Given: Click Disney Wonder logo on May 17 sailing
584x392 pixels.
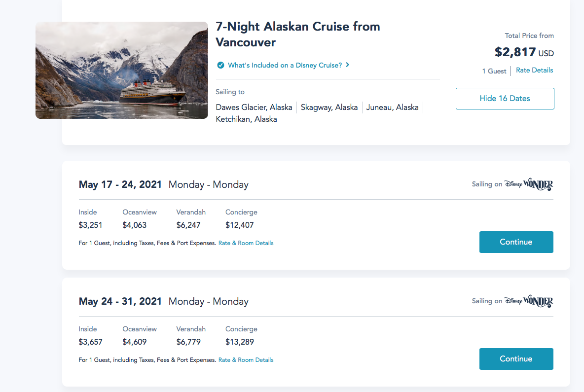Looking at the screenshot, I should tap(528, 184).
